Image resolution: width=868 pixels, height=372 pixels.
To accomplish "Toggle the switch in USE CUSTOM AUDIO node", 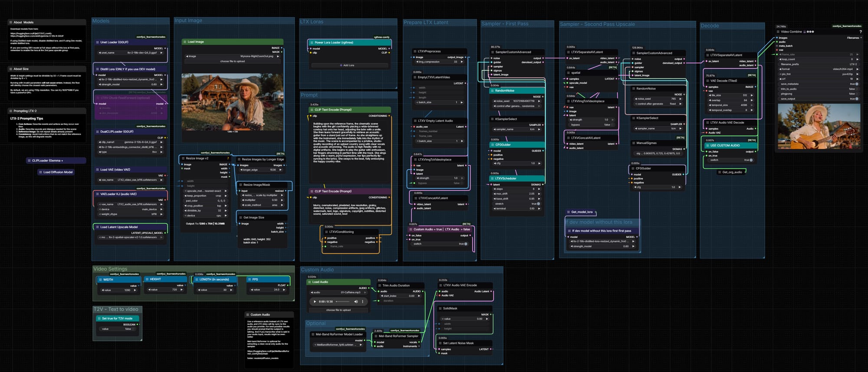I will click(x=751, y=160).
